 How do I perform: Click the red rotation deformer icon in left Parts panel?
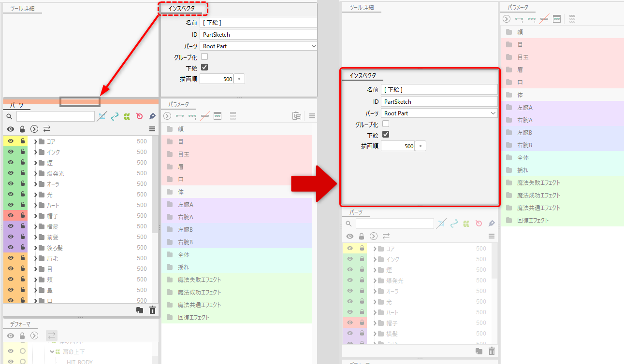[x=140, y=116]
